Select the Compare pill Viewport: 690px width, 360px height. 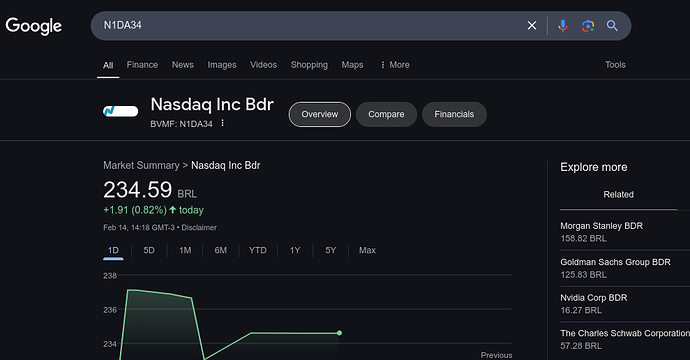[x=386, y=114]
